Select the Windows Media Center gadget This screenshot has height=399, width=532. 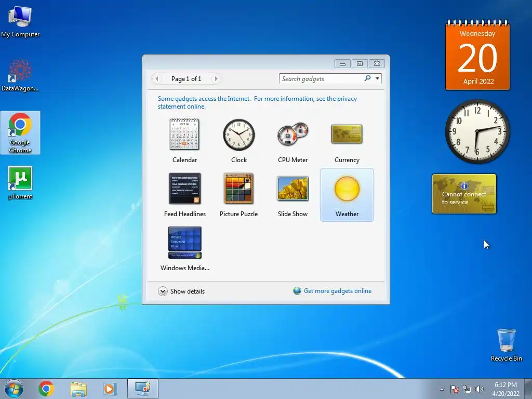(x=184, y=248)
